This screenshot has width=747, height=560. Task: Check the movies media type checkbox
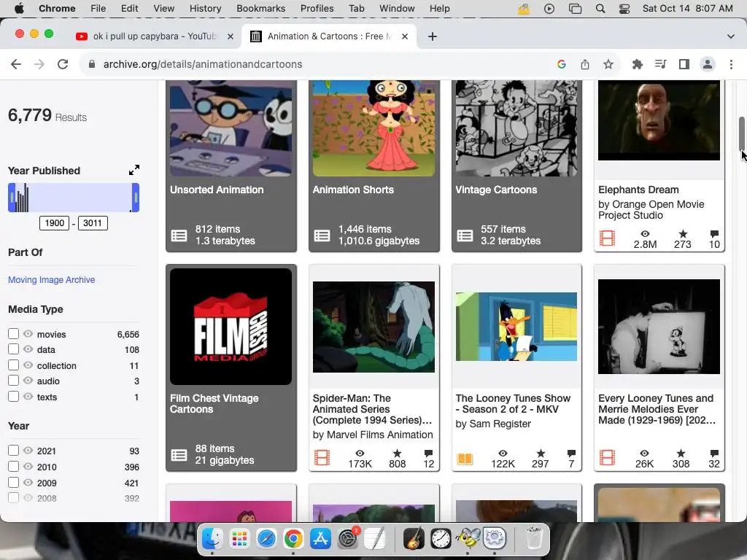click(x=13, y=334)
